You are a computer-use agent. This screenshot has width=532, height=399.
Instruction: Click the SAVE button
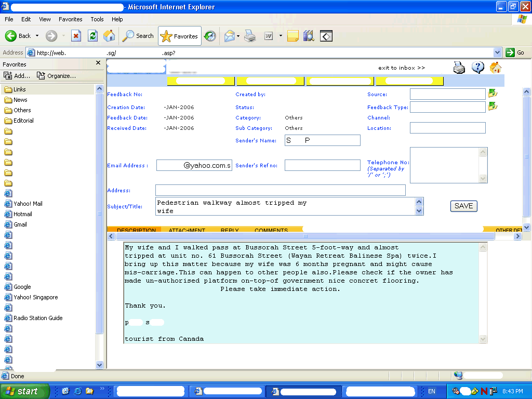(x=464, y=206)
